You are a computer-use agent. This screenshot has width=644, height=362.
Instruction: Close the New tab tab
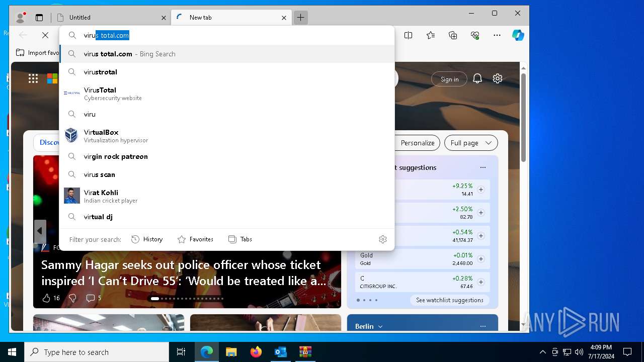pyautogui.click(x=284, y=18)
